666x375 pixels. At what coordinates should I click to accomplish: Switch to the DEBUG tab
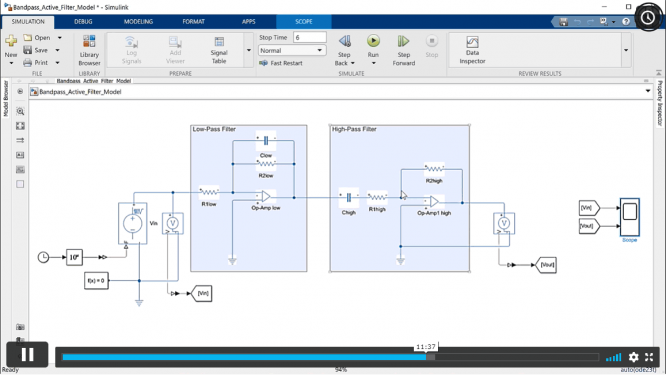point(83,22)
